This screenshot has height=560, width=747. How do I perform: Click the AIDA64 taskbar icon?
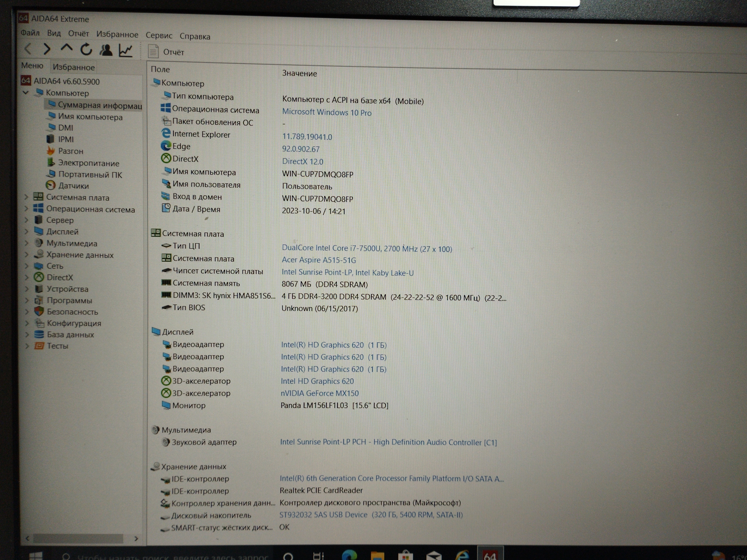click(490, 554)
